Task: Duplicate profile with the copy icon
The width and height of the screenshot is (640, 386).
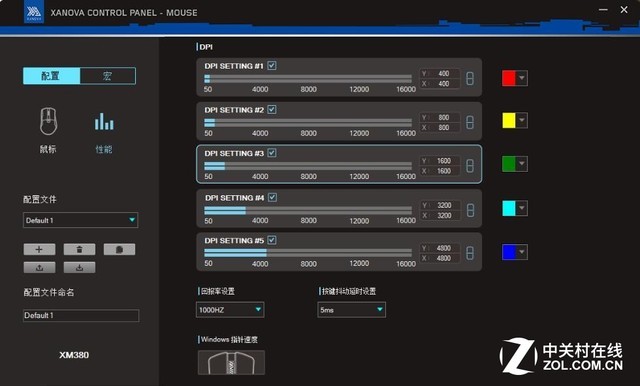Action: click(119, 249)
